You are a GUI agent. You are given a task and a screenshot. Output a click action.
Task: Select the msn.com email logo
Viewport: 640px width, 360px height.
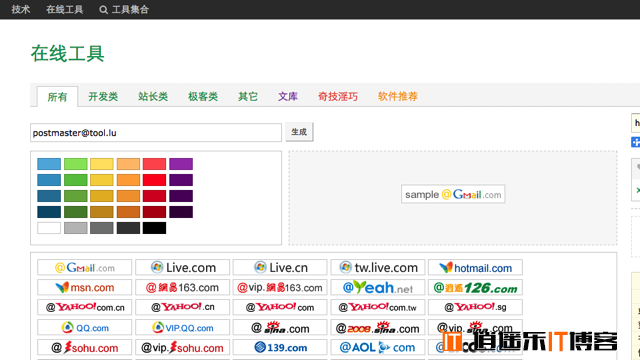click(84, 287)
